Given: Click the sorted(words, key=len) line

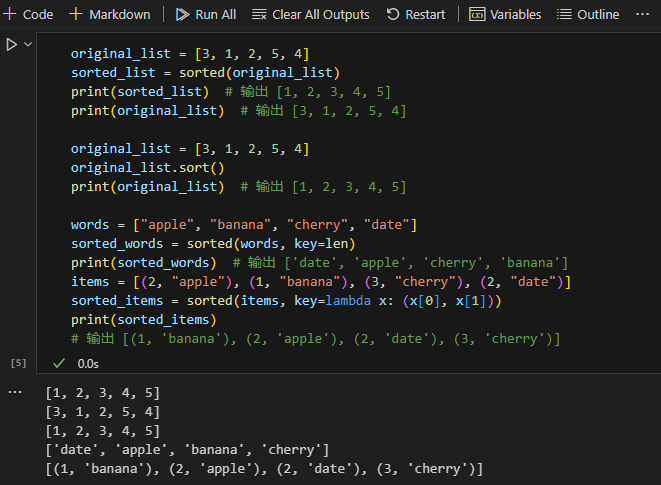Looking at the screenshot, I should click(213, 243).
